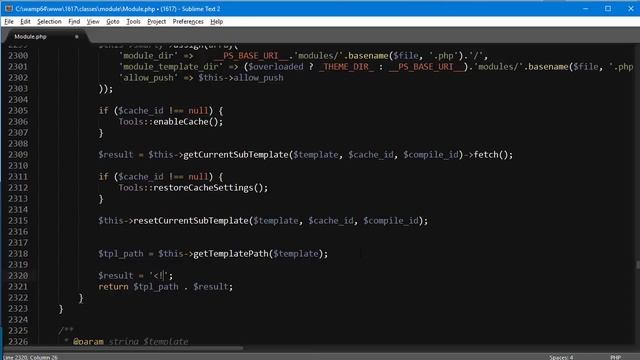The width and height of the screenshot is (640, 360).
Task: Open the Preferences menu
Action: tap(188, 22)
